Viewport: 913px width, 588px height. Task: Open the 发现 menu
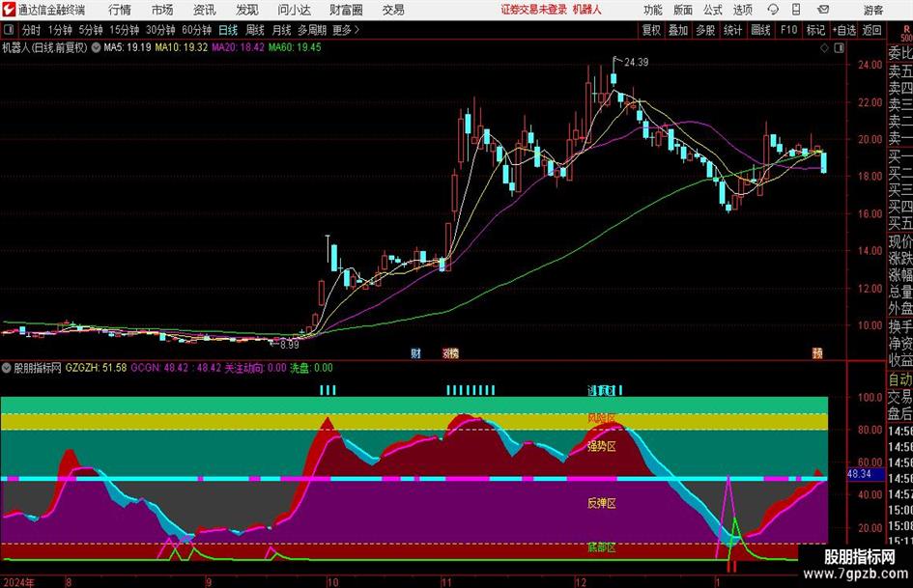click(x=247, y=10)
